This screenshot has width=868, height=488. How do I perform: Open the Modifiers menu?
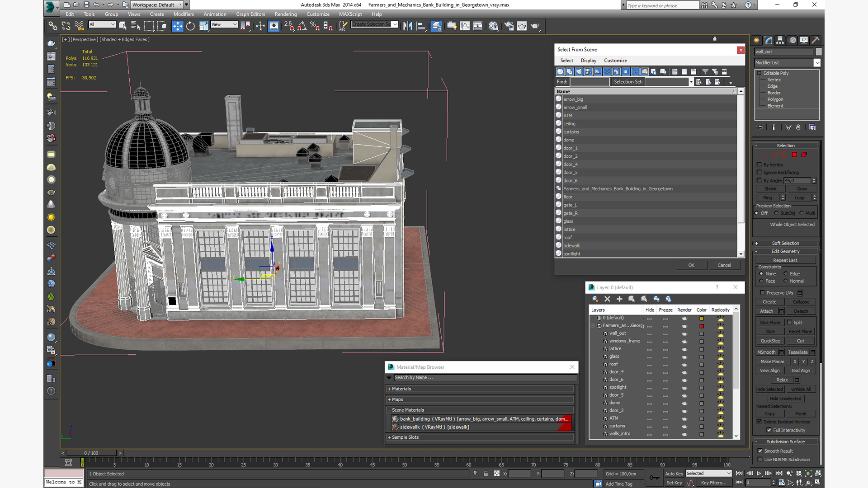pyautogui.click(x=184, y=14)
